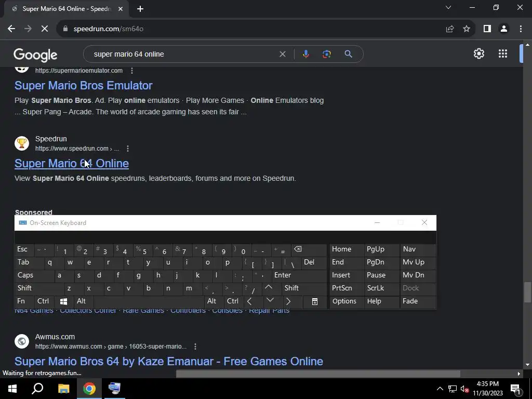Click the Windows logo key on the on-screen keyboard
Viewport: 532px width, 399px height.
tap(63, 301)
